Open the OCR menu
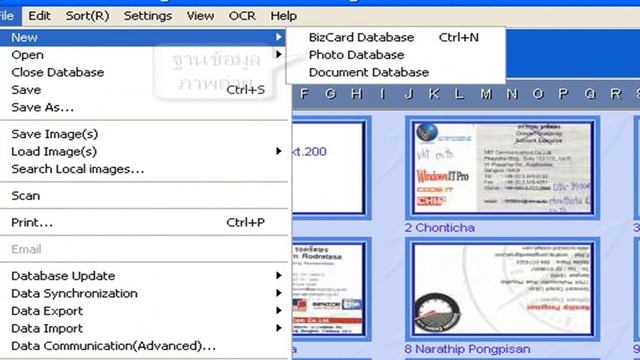 coord(242,16)
